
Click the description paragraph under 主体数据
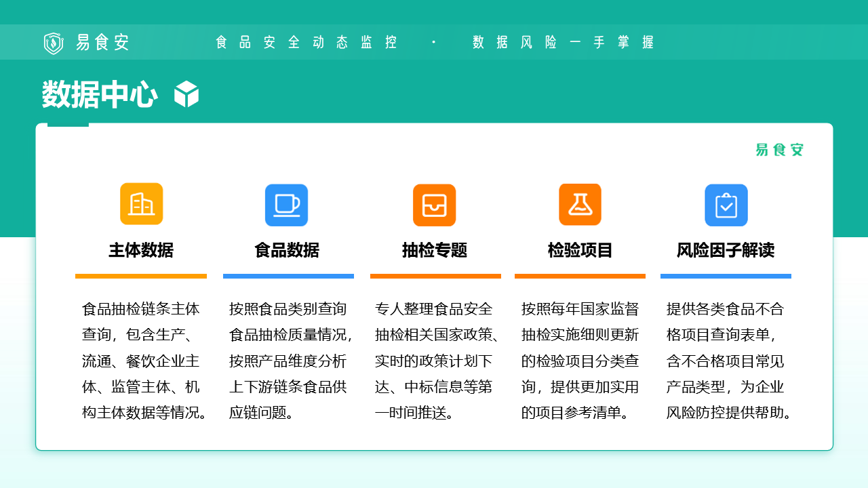click(x=144, y=361)
